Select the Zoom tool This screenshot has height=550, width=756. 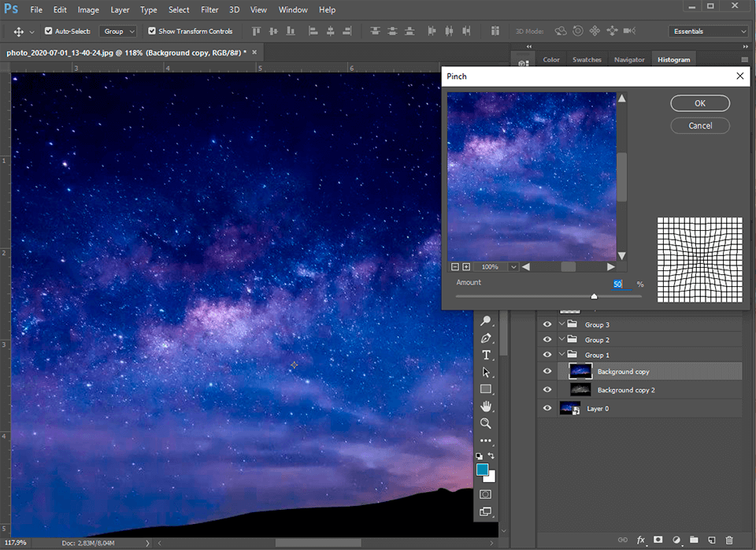point(486,423)
